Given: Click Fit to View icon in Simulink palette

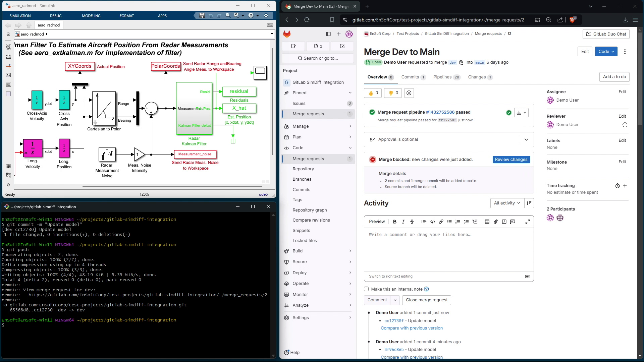Looking at the screenshot, I should click(8, 56).
